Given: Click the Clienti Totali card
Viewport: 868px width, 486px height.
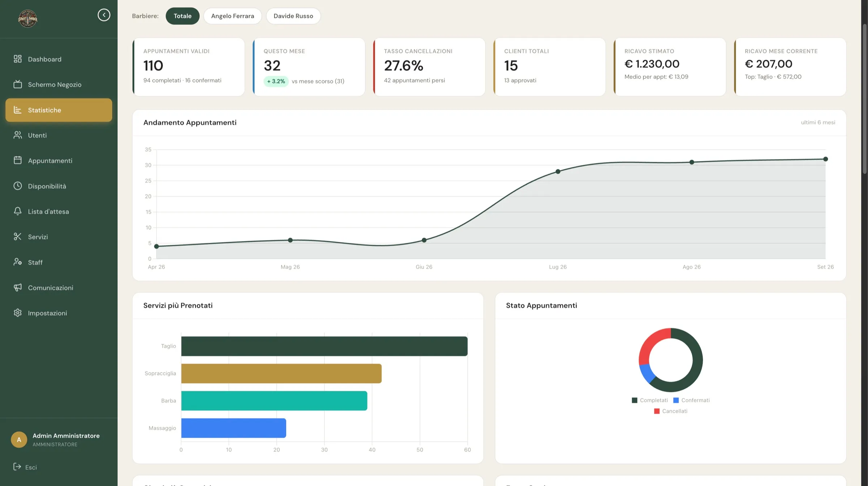Looking at the screenshot, I should 549,67.
